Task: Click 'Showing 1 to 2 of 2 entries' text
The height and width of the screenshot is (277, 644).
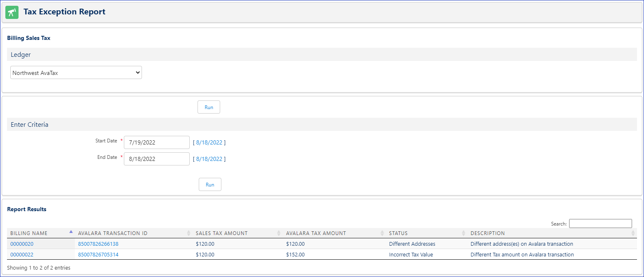Action: pyautogui.click(x=39, y=268)
